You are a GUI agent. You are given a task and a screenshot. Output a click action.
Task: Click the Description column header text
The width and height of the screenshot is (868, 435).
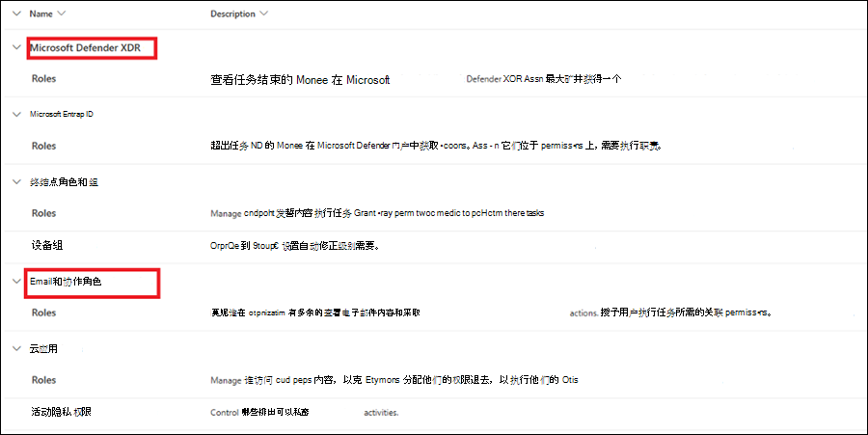pos(232,14)
